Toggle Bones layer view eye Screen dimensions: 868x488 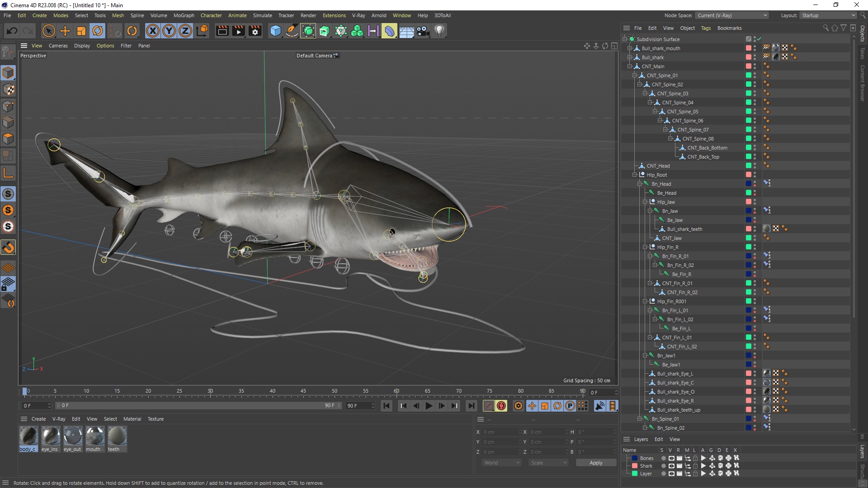point(671,458)
